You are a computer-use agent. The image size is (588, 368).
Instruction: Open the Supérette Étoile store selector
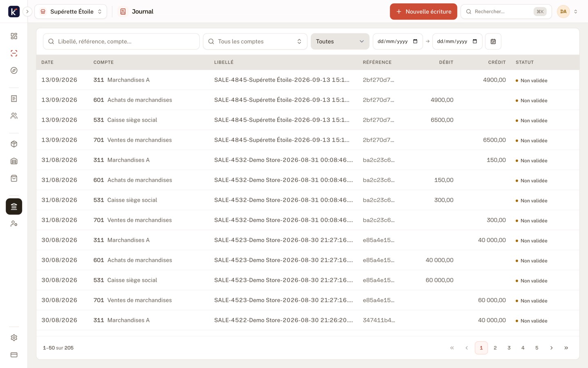tap(71, 11)
